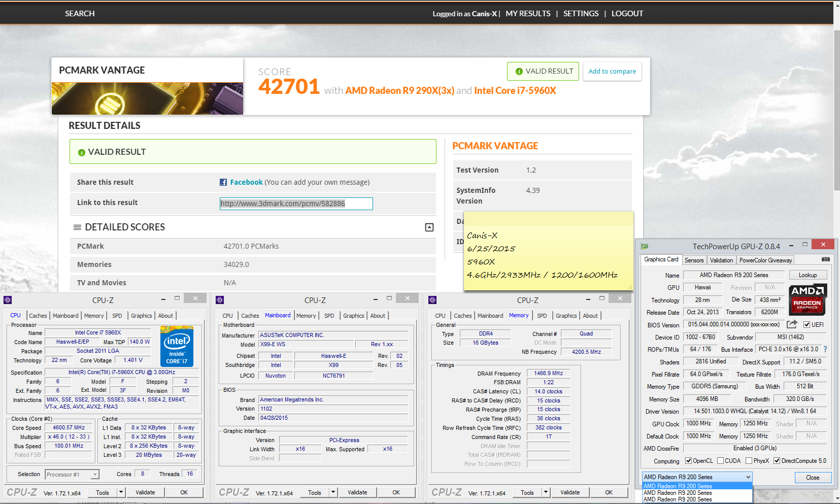Select second AMD Radeon R9 200 Series list entry
This screenshot has width=840, height=504.
pos(696,493)
